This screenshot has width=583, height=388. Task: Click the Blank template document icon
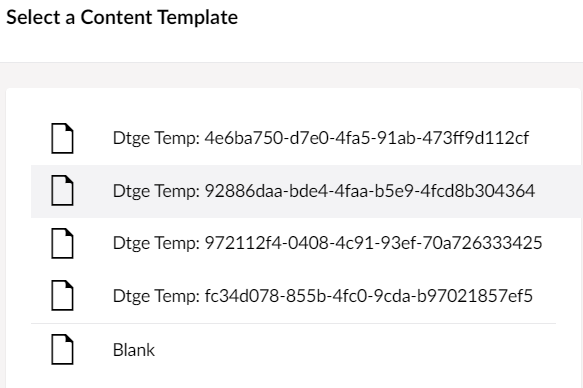click(62, 350)
